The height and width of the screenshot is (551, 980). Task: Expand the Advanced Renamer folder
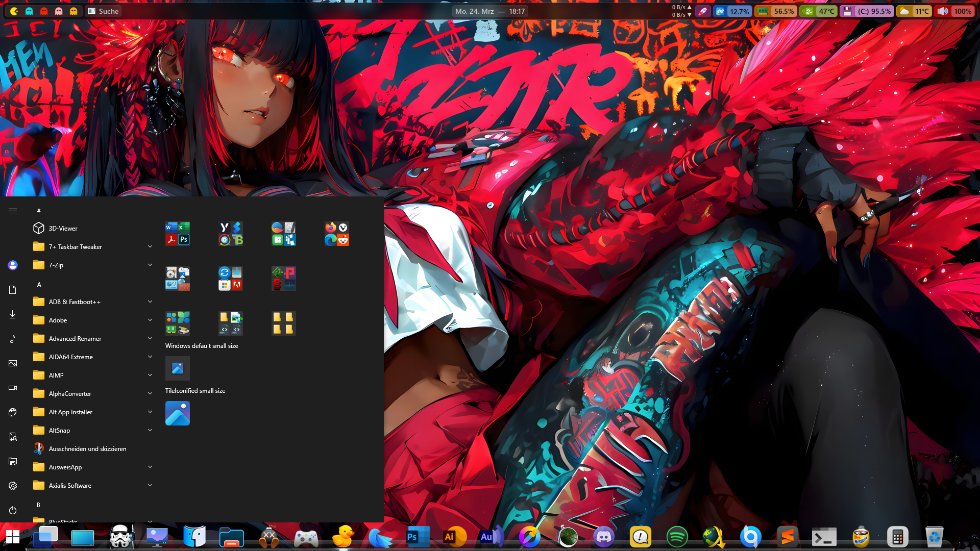click(150, 338)
